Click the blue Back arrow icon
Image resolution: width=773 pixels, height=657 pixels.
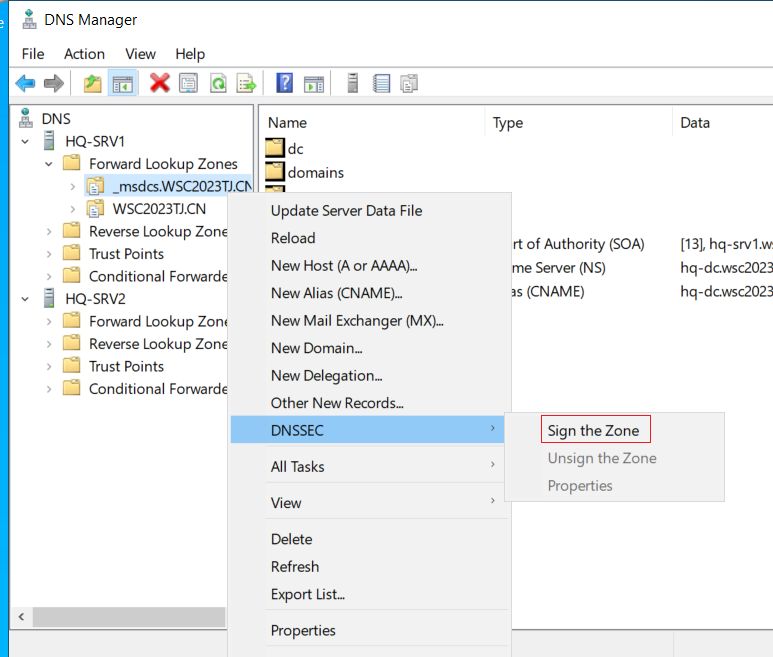click(x=25, y=83)
